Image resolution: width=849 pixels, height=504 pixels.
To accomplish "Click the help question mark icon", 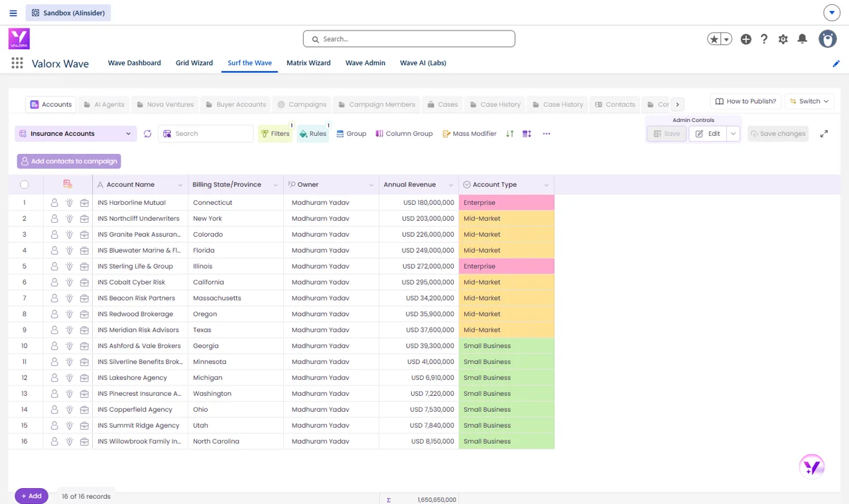I will (x=764, y=39).
